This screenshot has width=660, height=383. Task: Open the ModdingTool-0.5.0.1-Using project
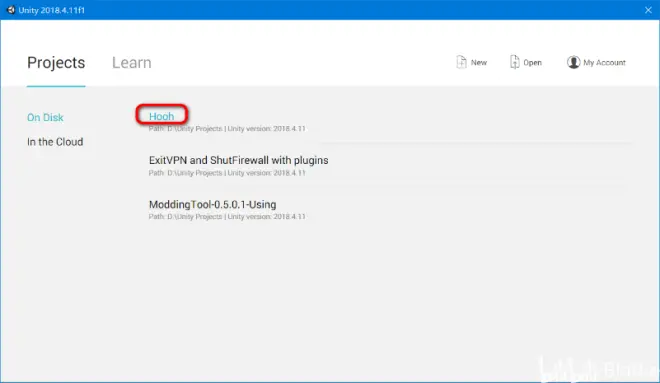click(212, 205)
